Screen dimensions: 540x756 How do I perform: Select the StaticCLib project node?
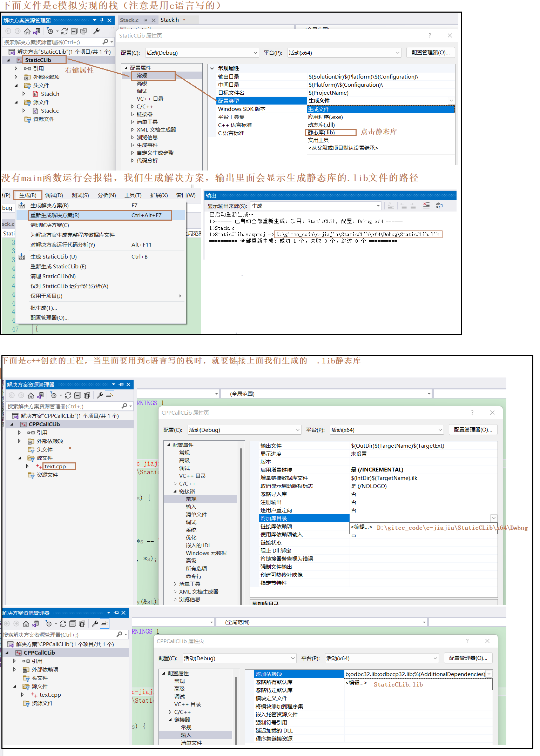pyautogui.click(x=38, y=60)
